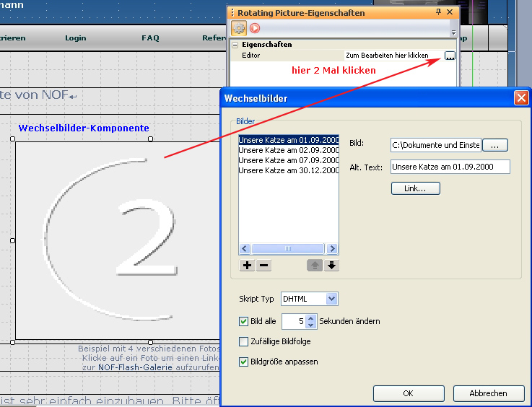
Task: Remove selected image with the minus button
Action: [x=263, y=265]
